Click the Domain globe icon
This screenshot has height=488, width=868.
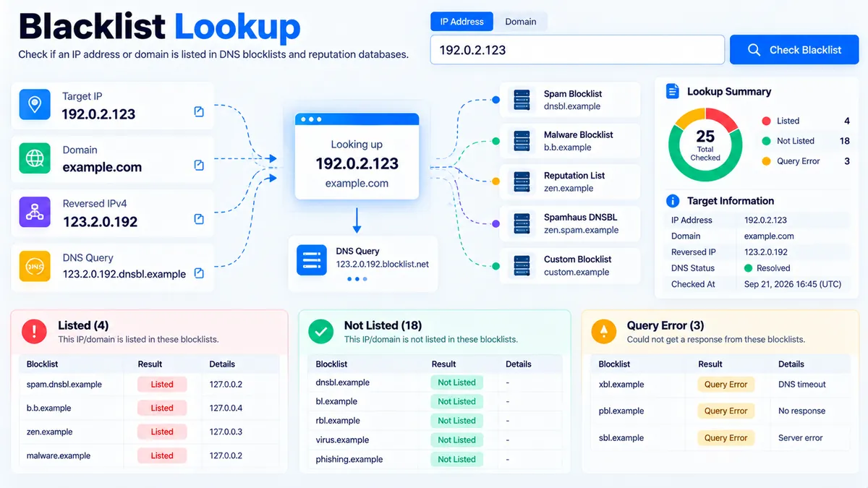[x=35, y=159]
